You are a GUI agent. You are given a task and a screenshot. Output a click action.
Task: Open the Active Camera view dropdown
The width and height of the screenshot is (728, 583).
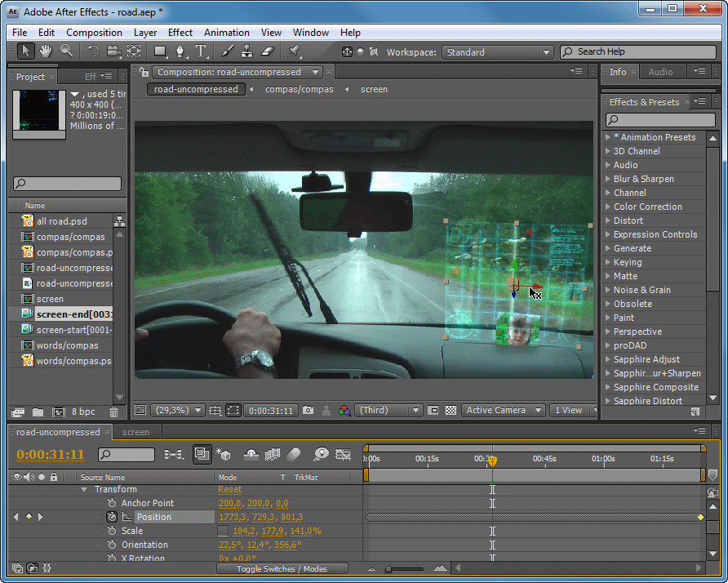(x=504, y=410)
